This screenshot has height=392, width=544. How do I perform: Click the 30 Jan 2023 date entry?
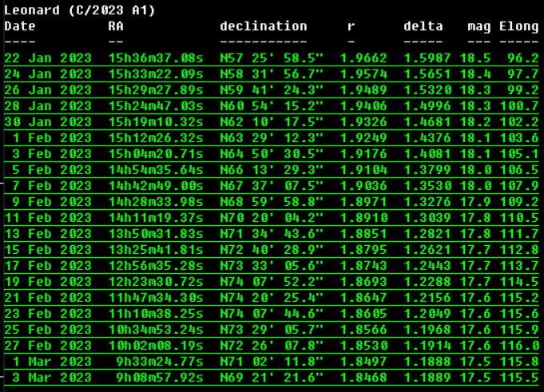pyautogui.click(x=48, y=122)
